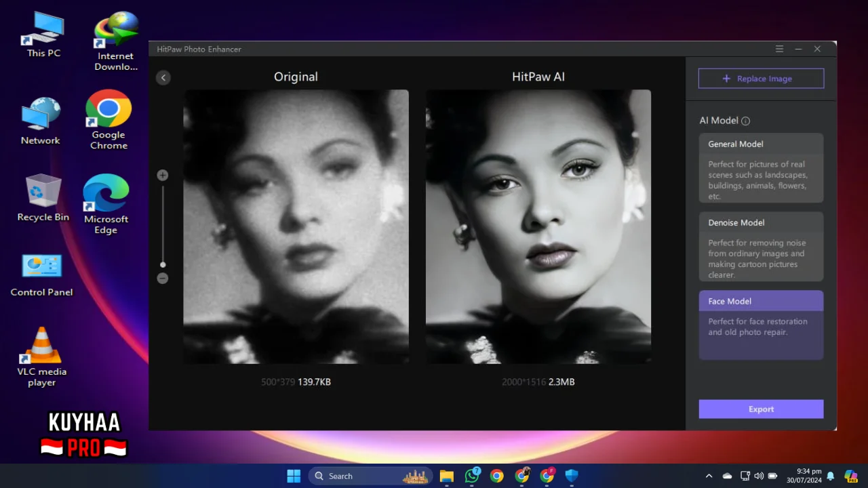Screen dimensions: 868x488
Task: Open VLC media player desktop shortcut
Action: tap(42, 357)
